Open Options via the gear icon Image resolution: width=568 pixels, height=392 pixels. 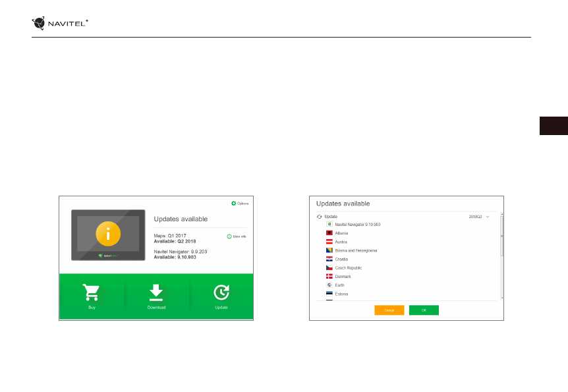click(x=233, y=204)
